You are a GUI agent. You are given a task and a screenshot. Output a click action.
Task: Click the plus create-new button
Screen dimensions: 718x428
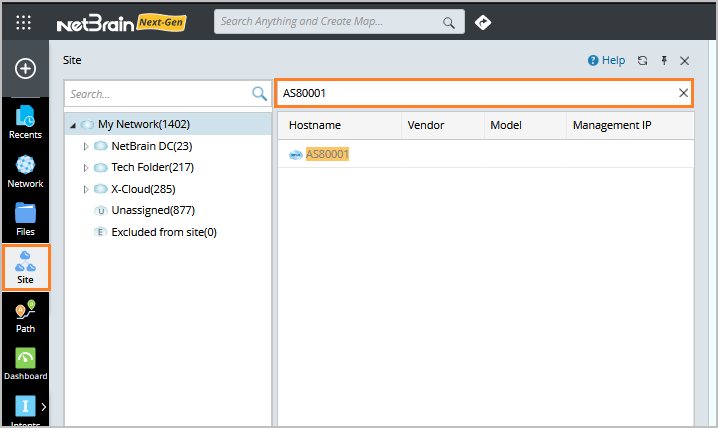click(25, 68)
